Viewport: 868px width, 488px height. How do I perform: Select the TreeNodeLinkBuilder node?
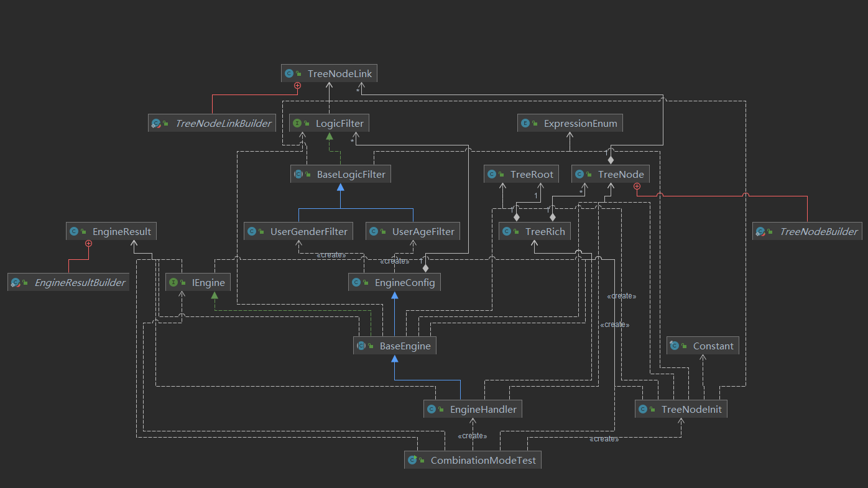[x=213, y=123]
